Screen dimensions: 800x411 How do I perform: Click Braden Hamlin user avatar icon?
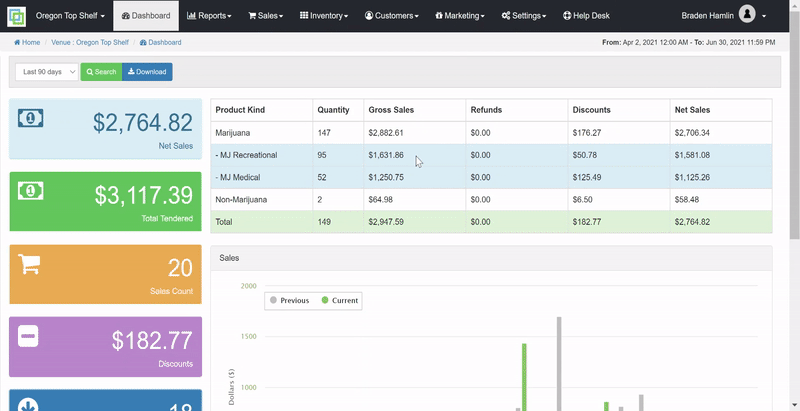[747, 14]
